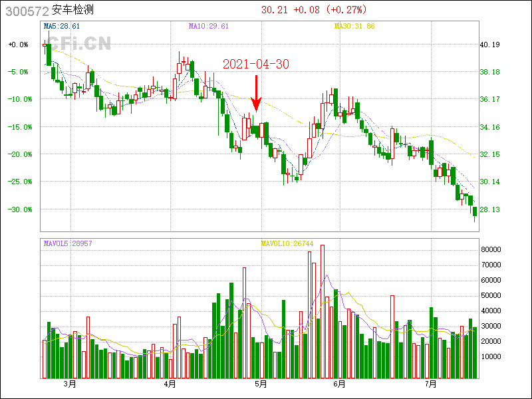Click the stock name 安车检测

pyautogui.click(x=74, y=11)
